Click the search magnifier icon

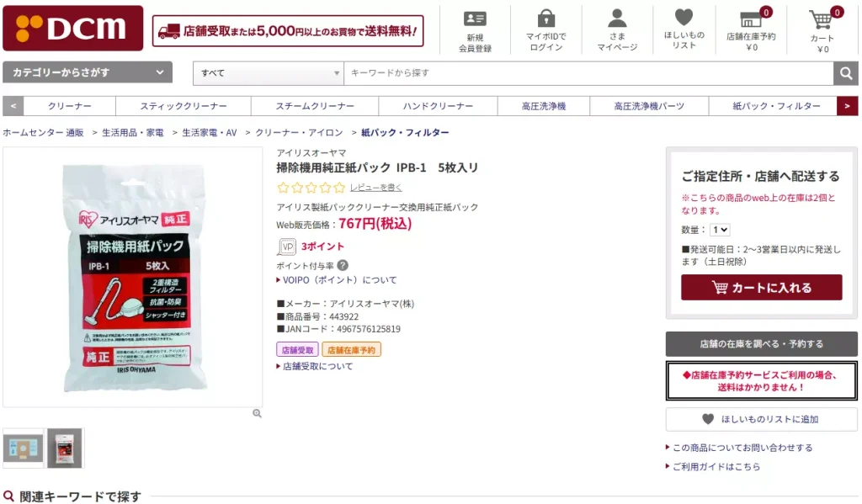pyautogui.click(x=846, y=73)
